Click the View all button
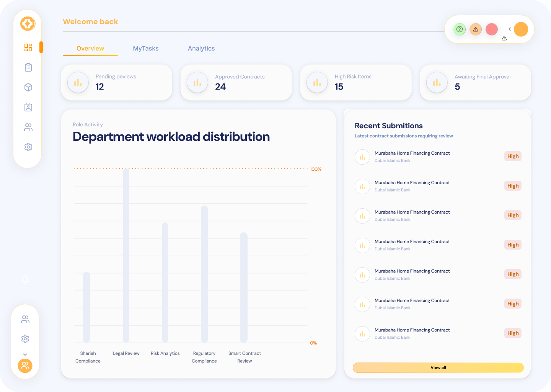Image resolution: width=551 pixels, height=392 pixels. [438, 367]
